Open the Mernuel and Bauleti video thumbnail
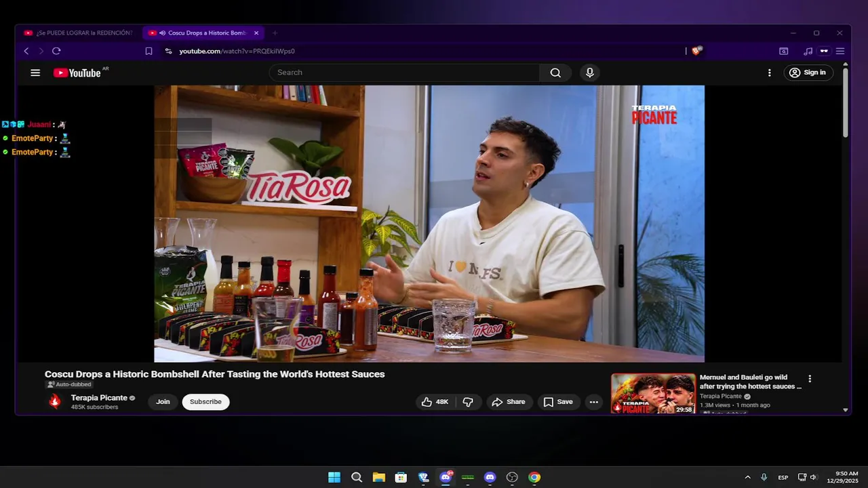This screenshot has height=488, width=868. [x=653, y=394]
